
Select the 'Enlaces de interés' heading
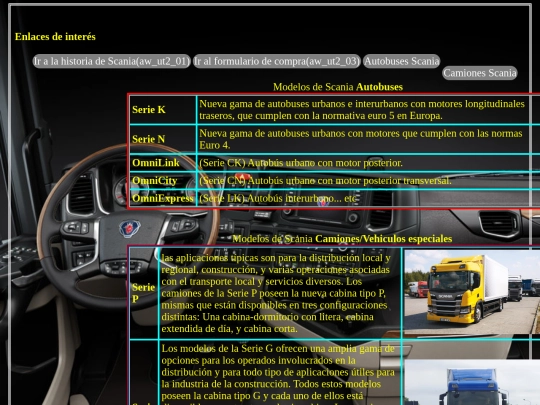pos(55,37)
